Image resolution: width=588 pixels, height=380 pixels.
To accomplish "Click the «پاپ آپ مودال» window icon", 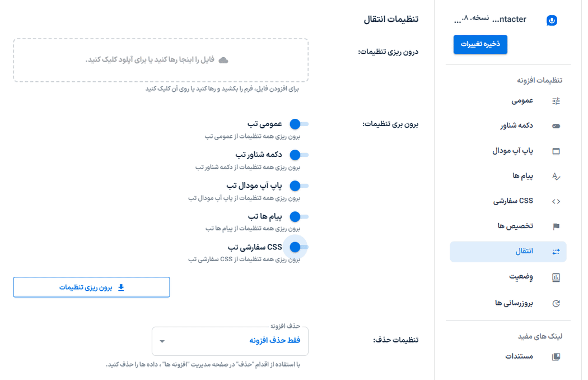I will click(556, 151).
